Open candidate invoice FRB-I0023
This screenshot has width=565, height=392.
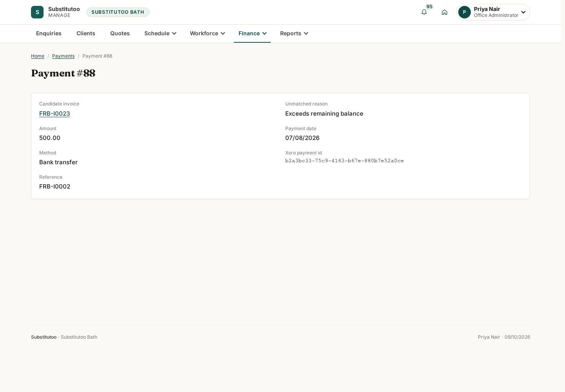tap(55, 114)
